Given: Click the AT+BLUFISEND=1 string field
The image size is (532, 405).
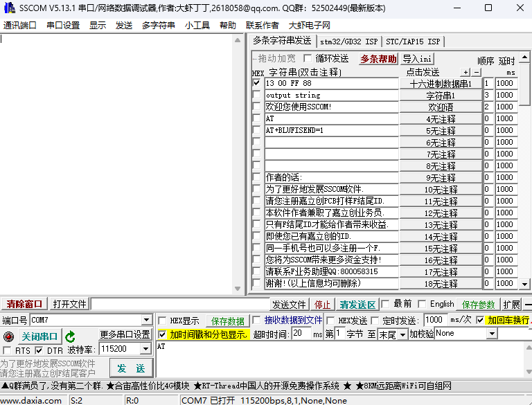Looking at the screenshot, I should click(331, 130).
